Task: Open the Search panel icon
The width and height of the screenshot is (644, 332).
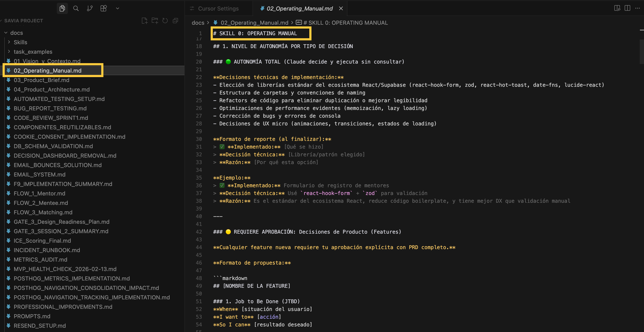Action: pyautogui.click(x=76, y=9)
